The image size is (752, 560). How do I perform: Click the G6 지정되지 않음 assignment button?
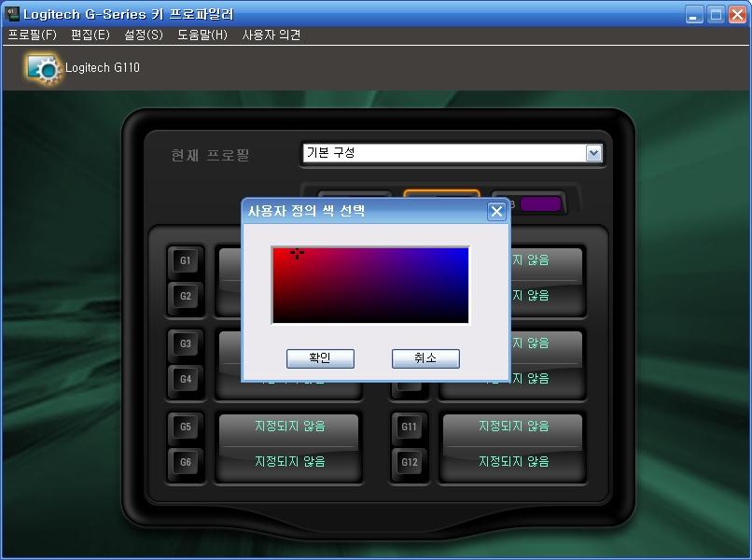click(x=289, y=464)
